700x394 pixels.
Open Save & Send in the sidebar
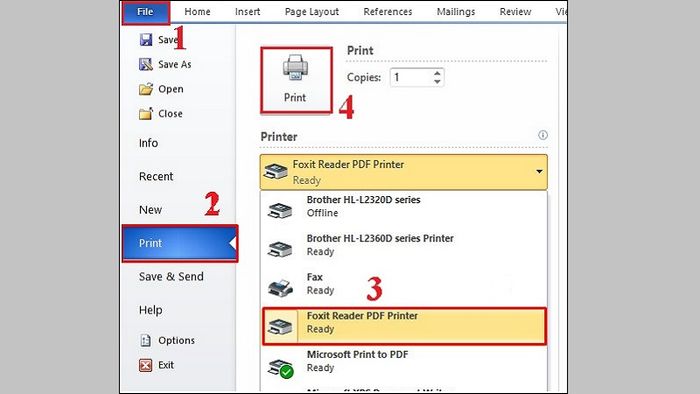tap(171, 277)
